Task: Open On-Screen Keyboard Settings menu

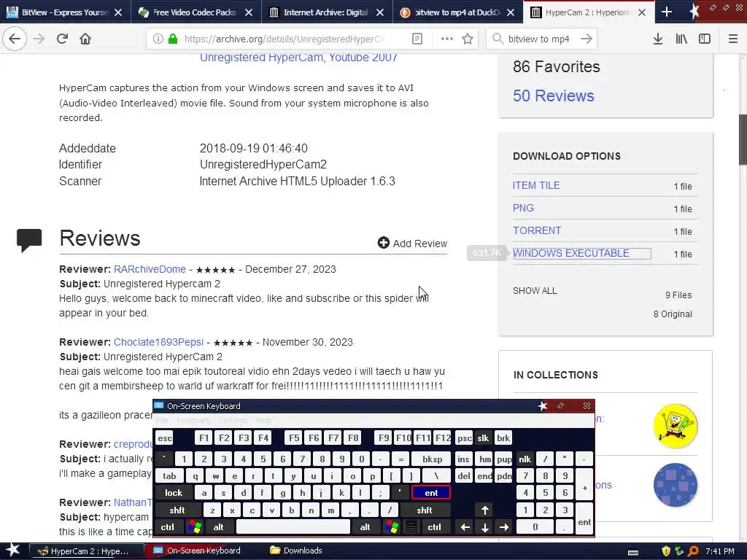Action: 233,420
